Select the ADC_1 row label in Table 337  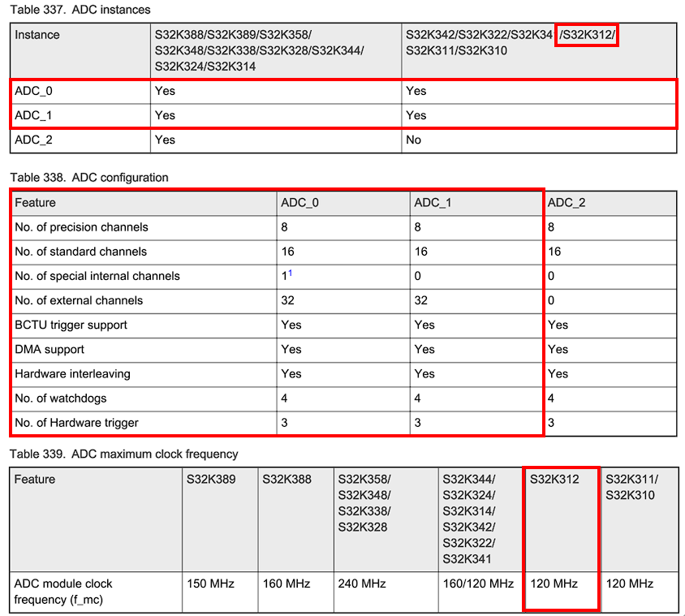[x=33, y=115]
